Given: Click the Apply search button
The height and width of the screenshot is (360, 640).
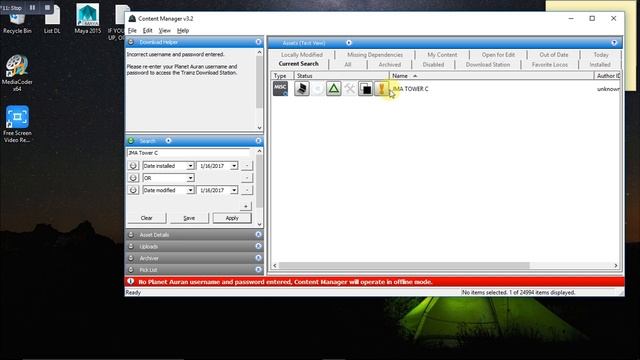Looking at the screenshot, I should [x=232, y=218].
